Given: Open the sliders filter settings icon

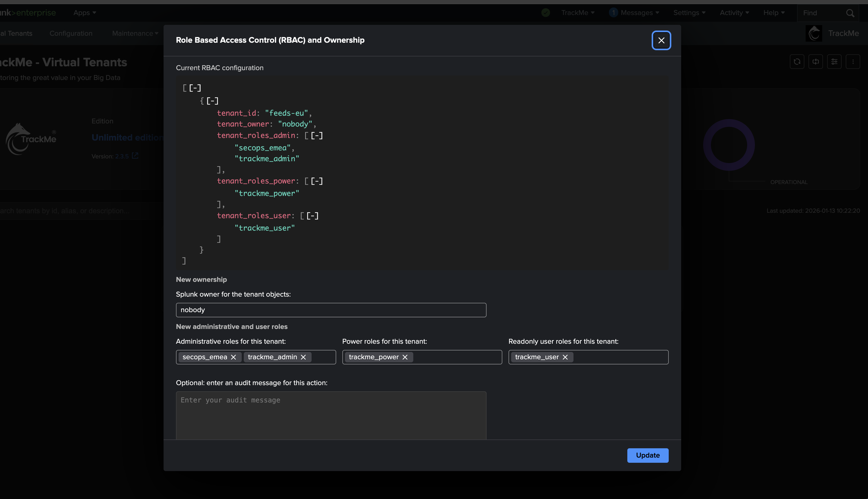Looking at the screenshot, I should coord(834,62).
